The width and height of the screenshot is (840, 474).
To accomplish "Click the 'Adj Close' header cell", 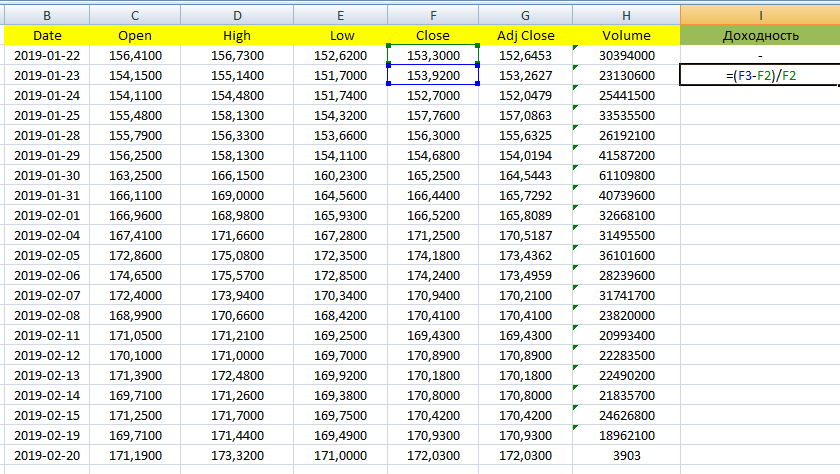I will [x=526, y=35].
